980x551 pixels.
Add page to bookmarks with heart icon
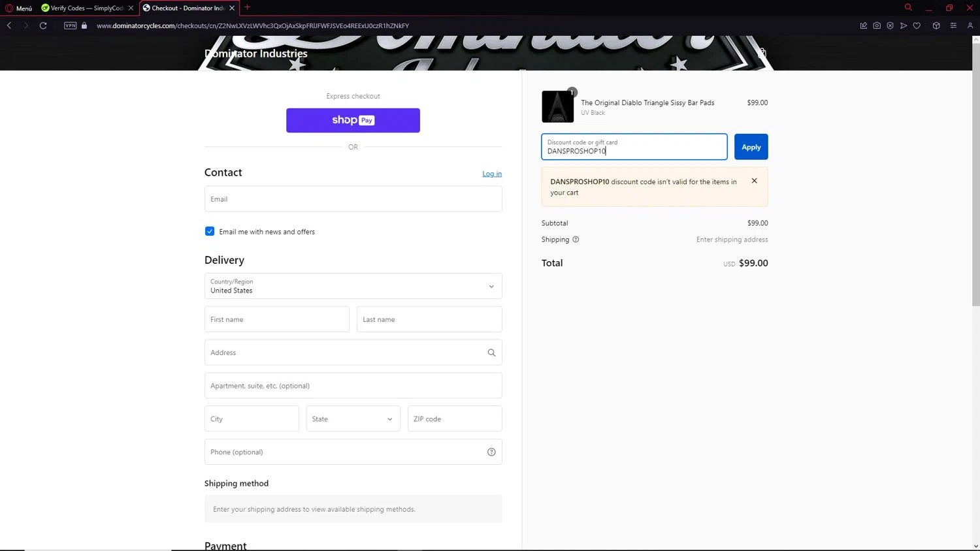point(917,25)
